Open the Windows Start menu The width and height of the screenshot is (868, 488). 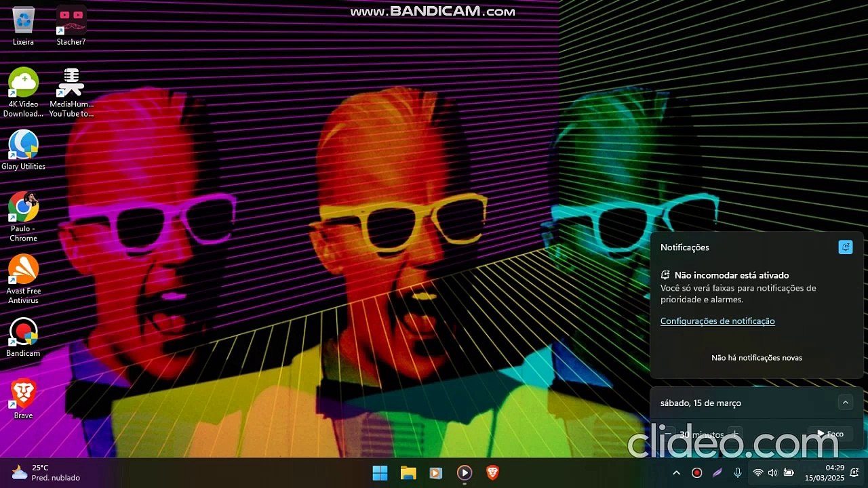click(380, 473)
